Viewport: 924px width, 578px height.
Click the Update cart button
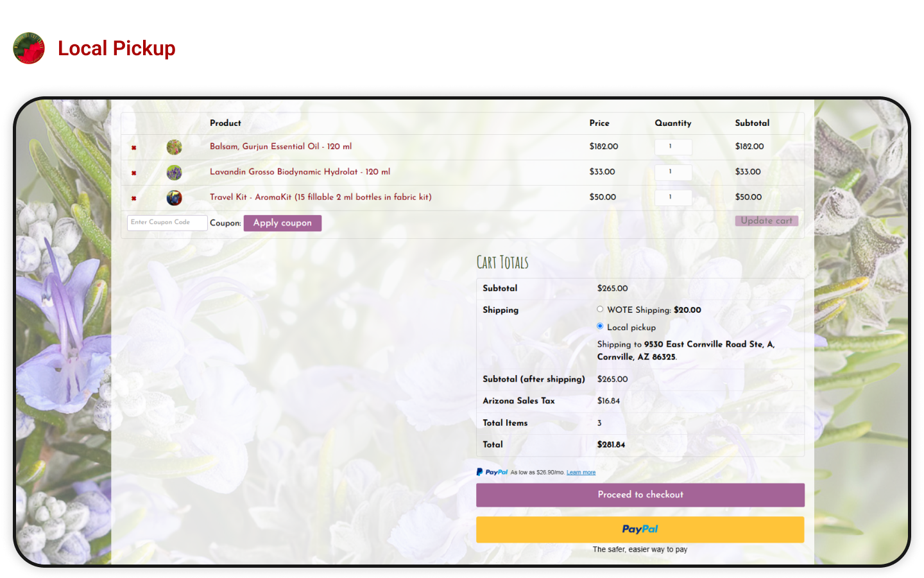coord(766,221)
